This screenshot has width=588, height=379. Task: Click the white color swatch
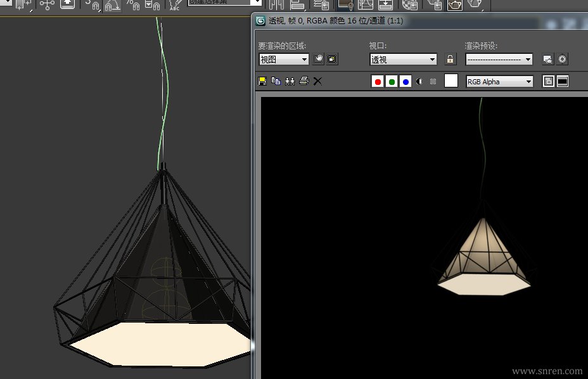451,80
